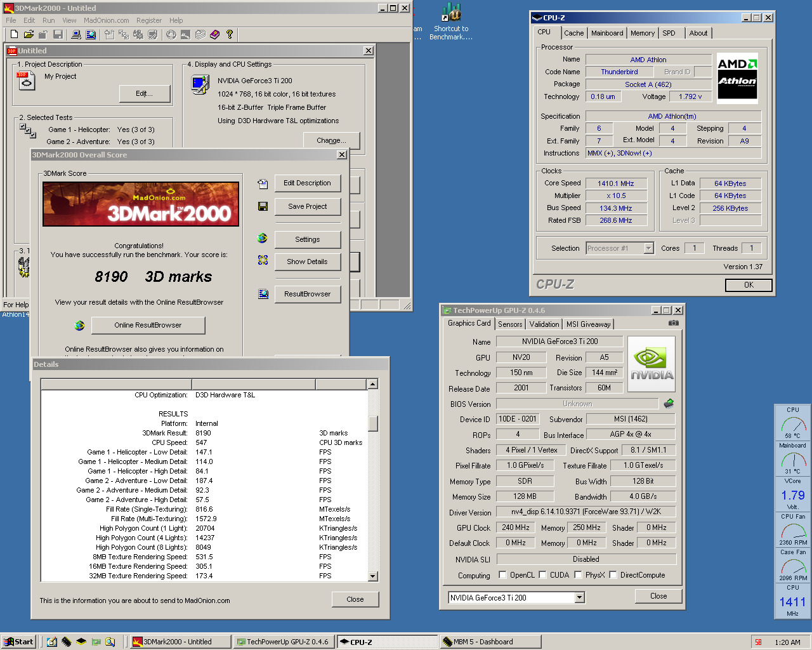Open the Sensors tab in GPU-Z
Viewport: 812px width, 650px height.
[x=510, y=324]
